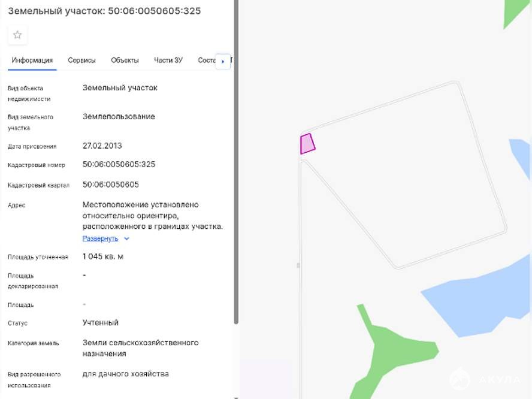
Task: Click the 1 045 кв. м area value
Action: (103, 256)
